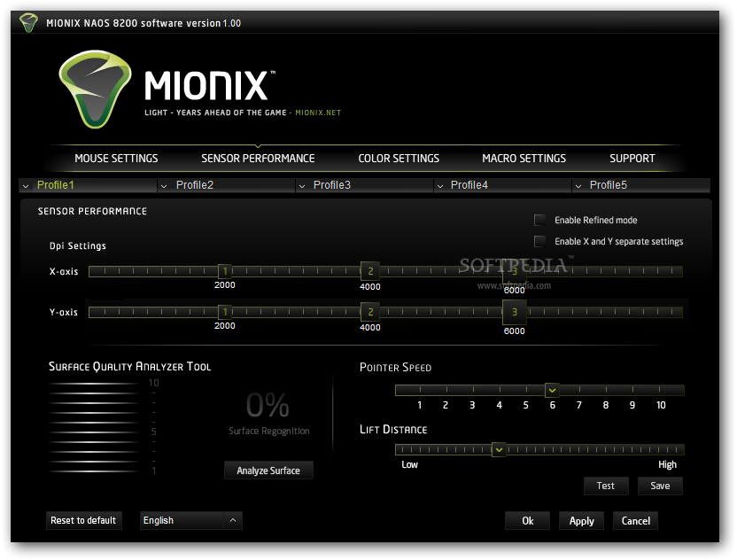Click Y-axis DPI step 3 handle

click(x=515, y=312)
